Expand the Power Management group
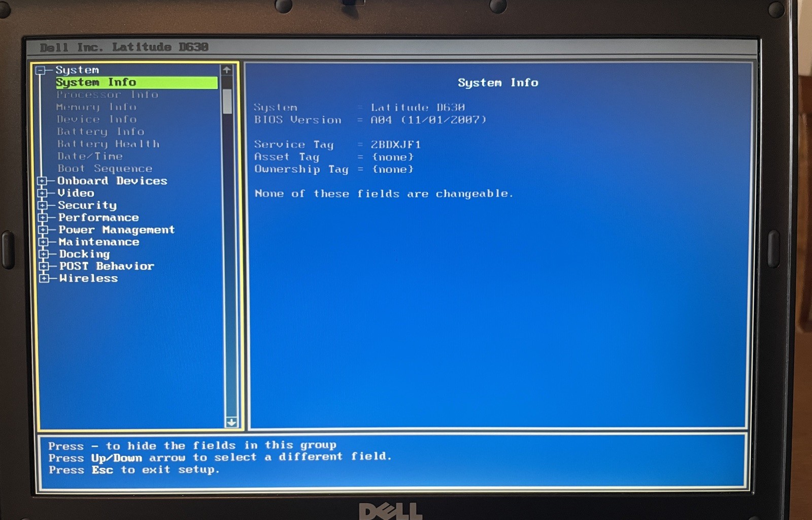The height and width of the screenshot is (520, 812). point(44,230)
